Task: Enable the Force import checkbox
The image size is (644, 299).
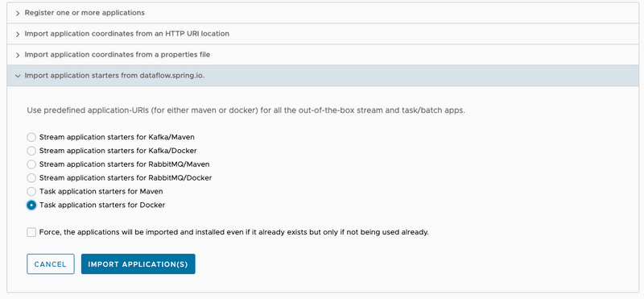Action: point(31,232)
